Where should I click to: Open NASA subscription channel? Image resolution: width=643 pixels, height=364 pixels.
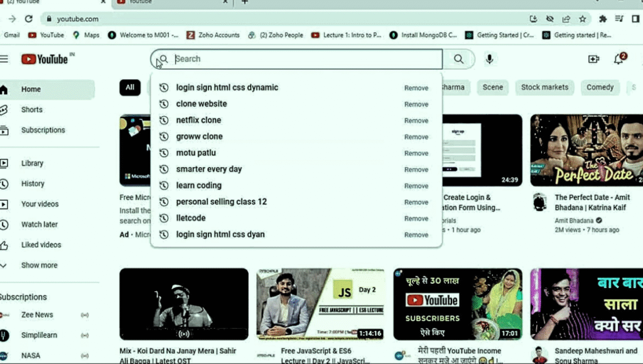(x=31, y=356)
